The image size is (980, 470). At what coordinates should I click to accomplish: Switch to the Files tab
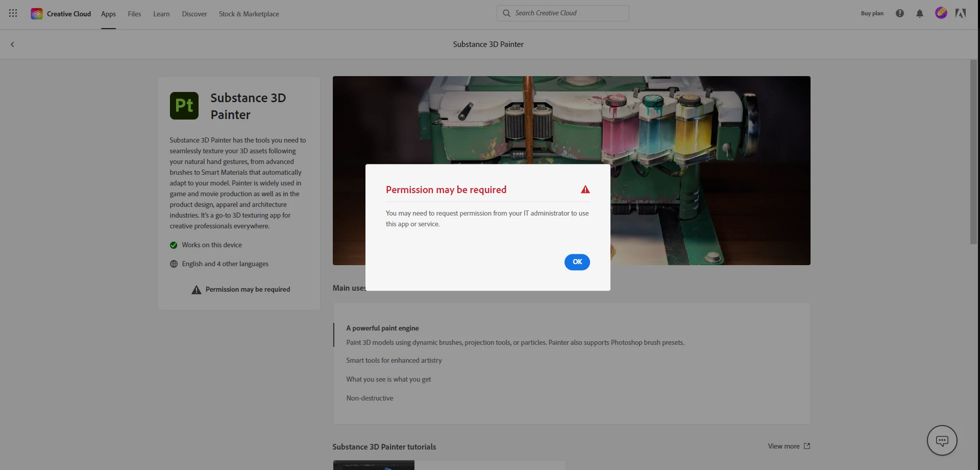tap(134, 14)
